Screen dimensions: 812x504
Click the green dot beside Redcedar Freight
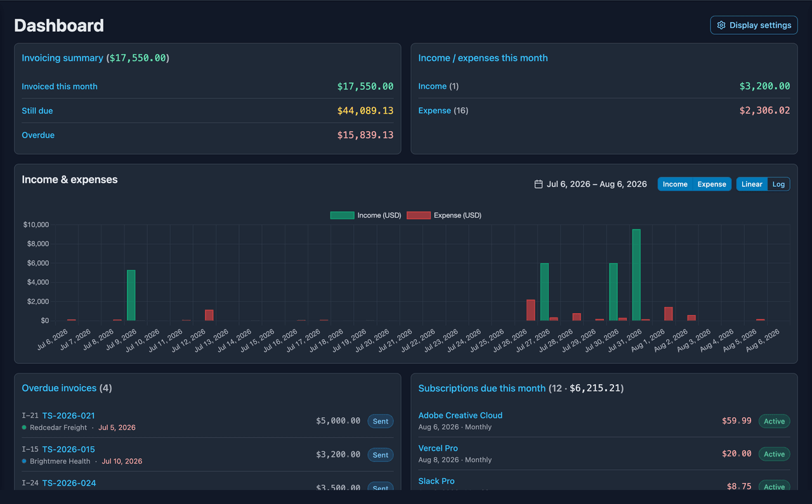click(x=24, y=427)
